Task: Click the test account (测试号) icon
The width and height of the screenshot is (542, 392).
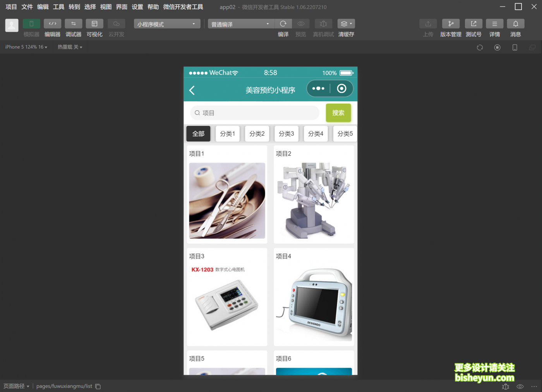Action: [x=473, y=24]
